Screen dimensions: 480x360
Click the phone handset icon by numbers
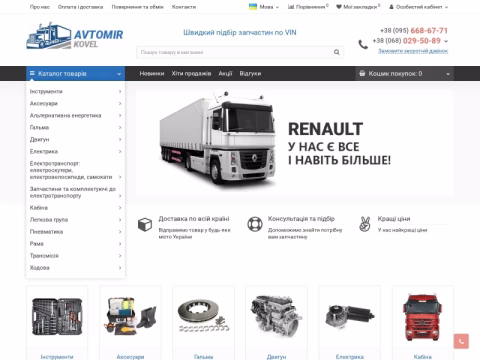[363, 44]
